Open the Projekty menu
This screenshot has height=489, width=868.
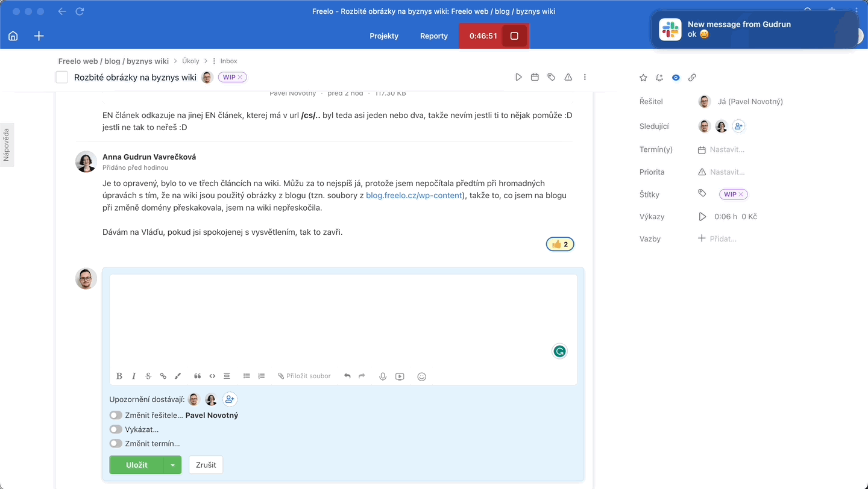coord(384,36)
